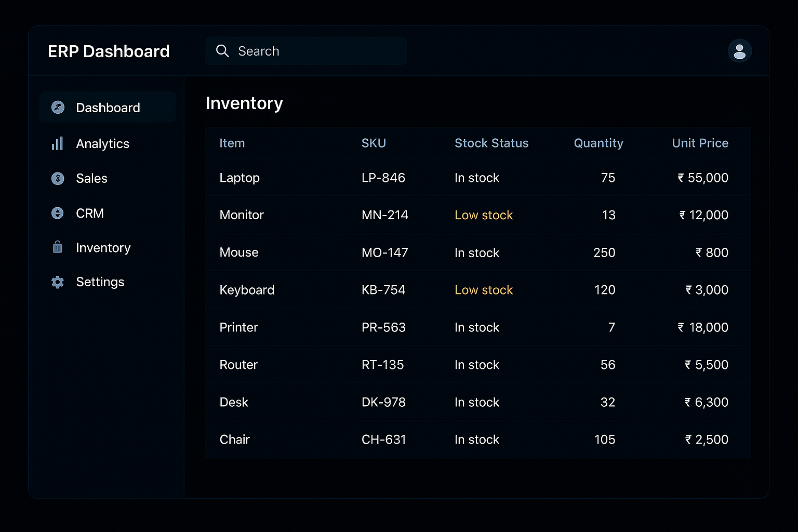Select the Laptop row name

click(x=240, y=178)
